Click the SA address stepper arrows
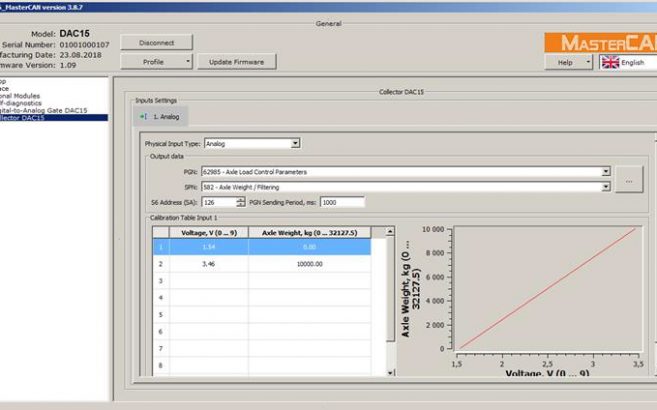 [241, 202]
